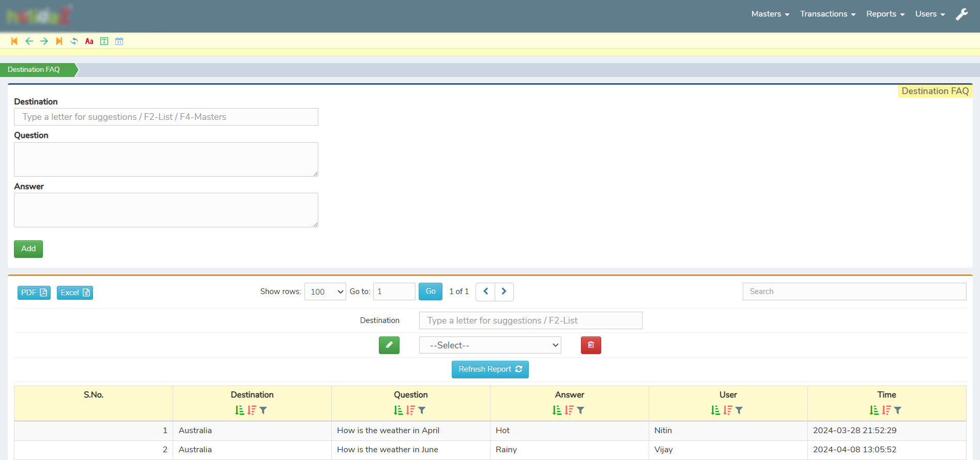Filter the User column
This screenshot has width=980, height=460.
click(739, 410)
